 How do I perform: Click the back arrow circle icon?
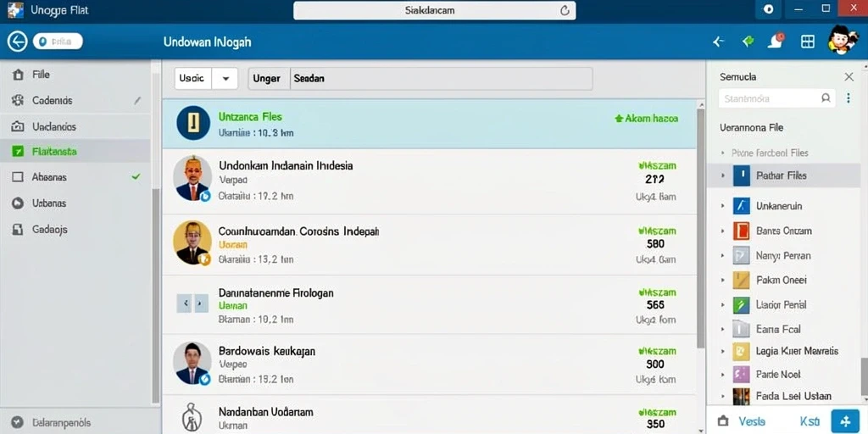tap(17, 42)
